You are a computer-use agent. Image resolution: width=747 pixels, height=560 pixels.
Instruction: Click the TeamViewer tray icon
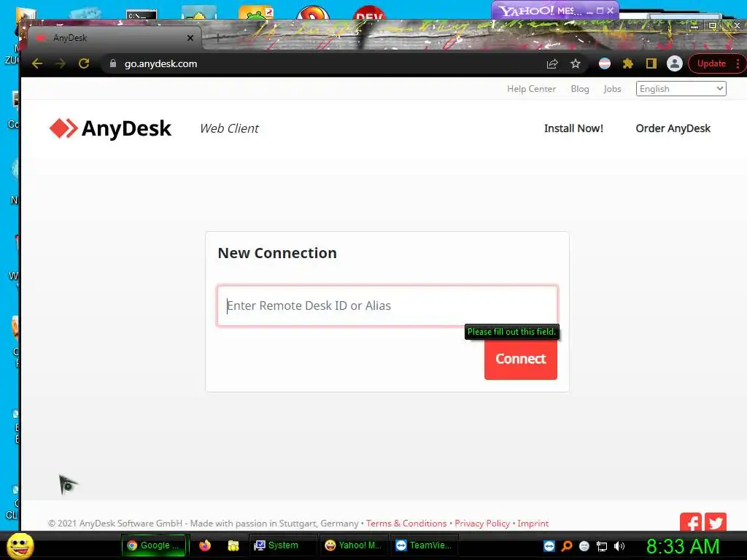[549, 546]
